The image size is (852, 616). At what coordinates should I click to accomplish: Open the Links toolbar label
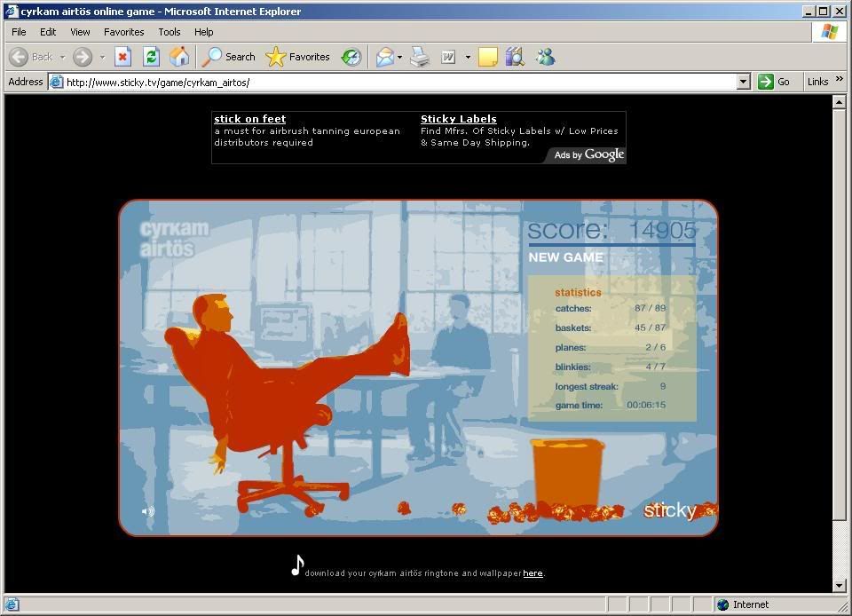(x=817, y=82)
